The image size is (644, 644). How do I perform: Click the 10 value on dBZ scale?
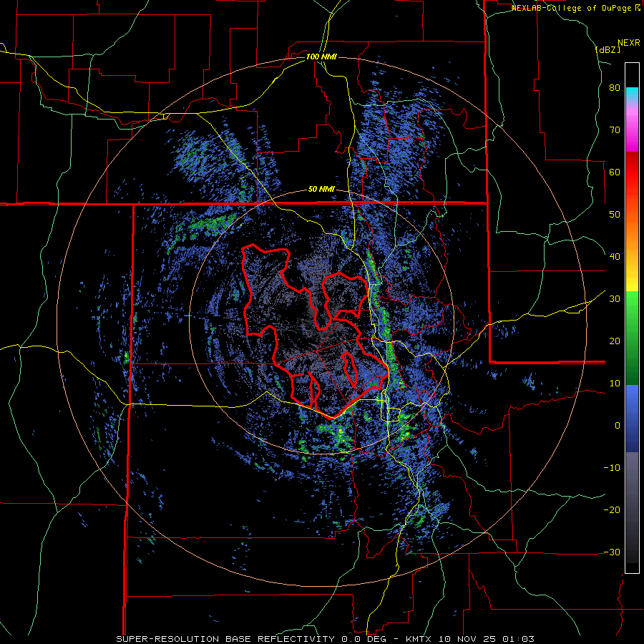click(615, 384)
